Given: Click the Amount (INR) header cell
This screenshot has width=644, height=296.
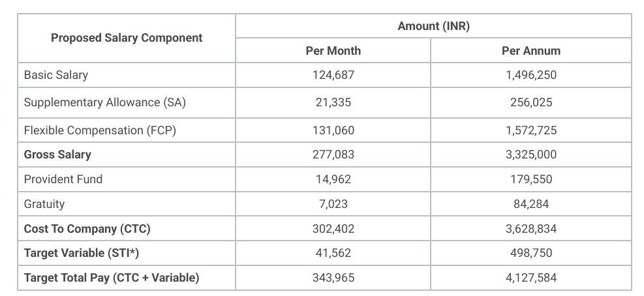Looking at the screenshot, I should pos(433,26).
